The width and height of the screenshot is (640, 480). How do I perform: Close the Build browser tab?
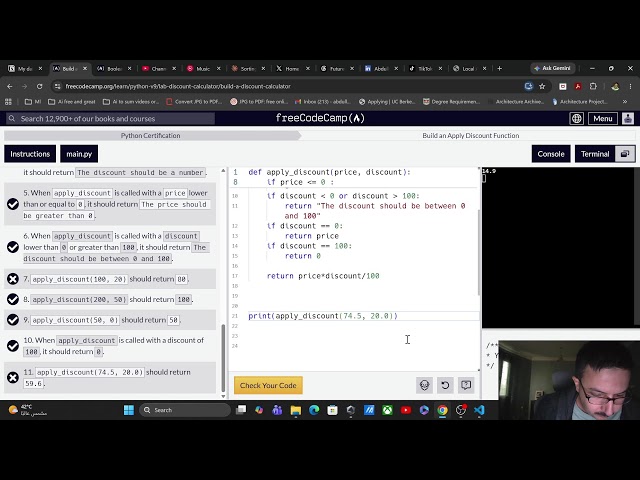point(85,69)
